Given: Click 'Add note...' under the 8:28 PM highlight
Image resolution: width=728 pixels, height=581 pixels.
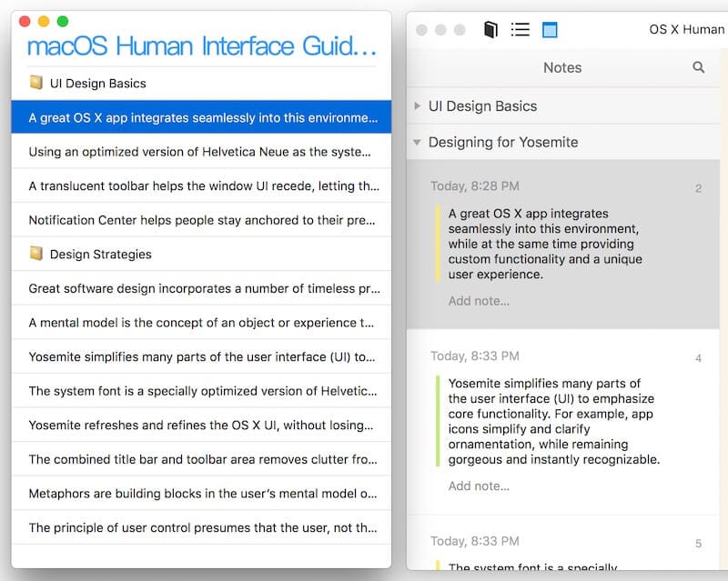Looking at the screenshot, I should pos(479,301).
